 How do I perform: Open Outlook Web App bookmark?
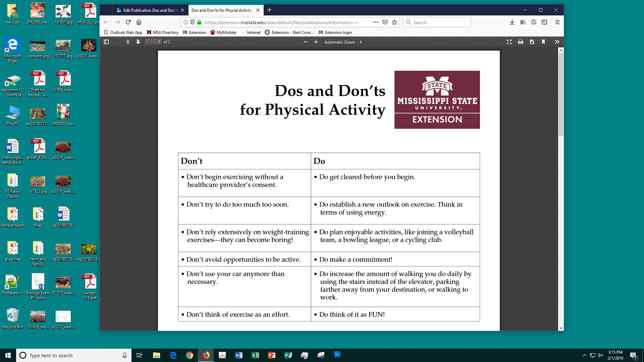tap(123, 33)
